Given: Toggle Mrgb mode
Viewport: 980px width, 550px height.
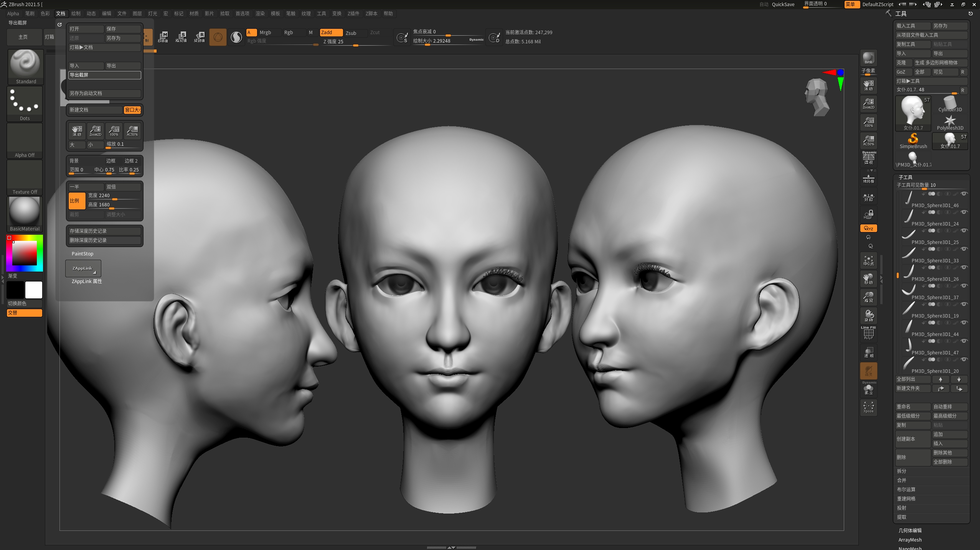Looking at the screenshot, I should (x=270, y=33).
